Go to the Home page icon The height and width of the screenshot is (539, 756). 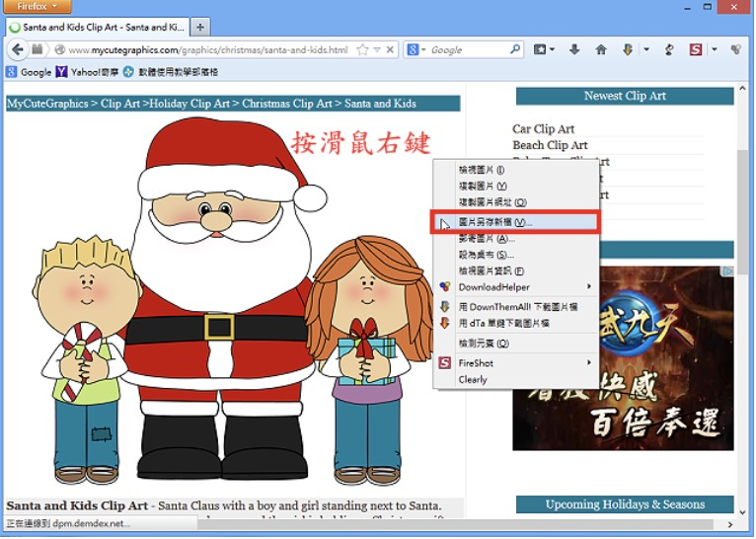[x=601, y=49]
